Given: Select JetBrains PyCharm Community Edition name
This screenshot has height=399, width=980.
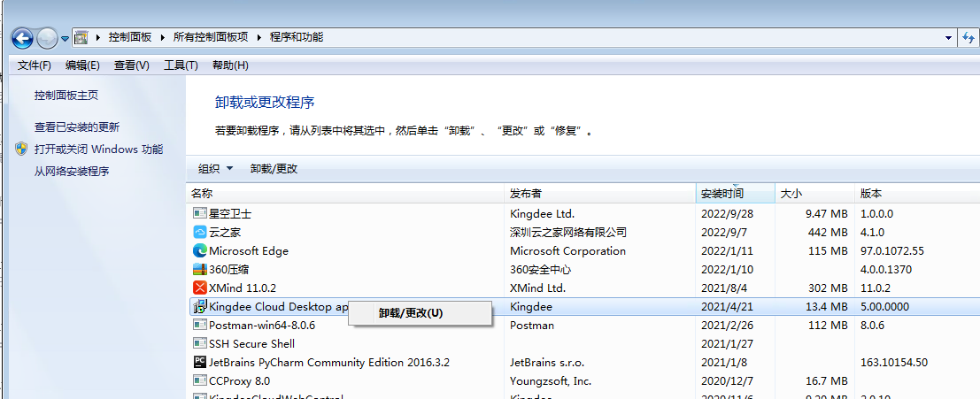Looking at the screenshot, I should (329, 362).
